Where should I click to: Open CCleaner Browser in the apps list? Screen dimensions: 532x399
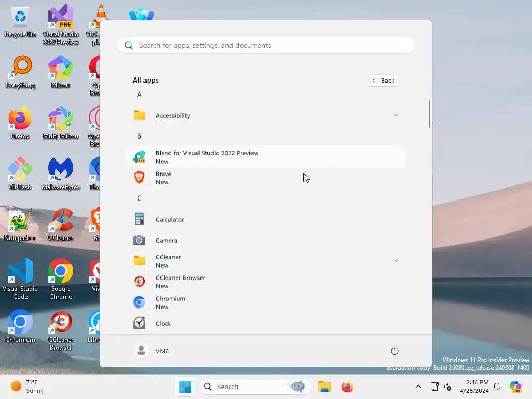[266, 282]
